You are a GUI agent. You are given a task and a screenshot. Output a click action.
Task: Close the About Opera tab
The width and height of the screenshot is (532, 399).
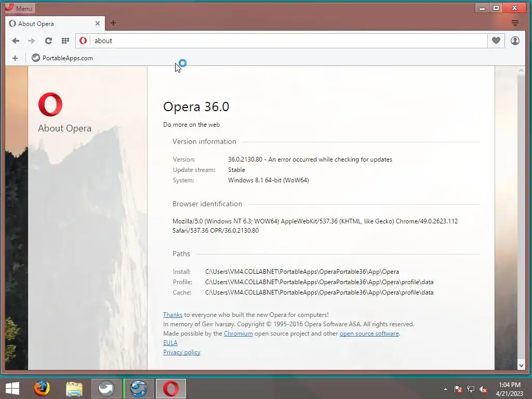[97, 23]
